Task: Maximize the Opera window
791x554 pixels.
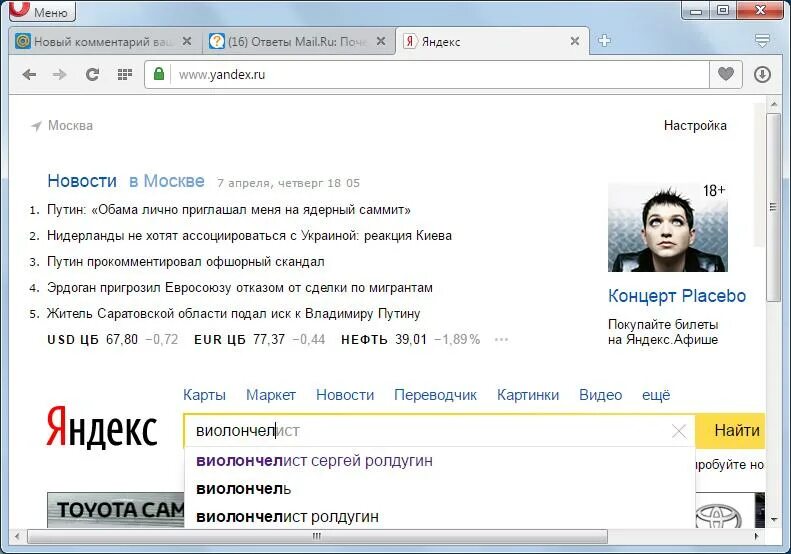Action: pyautogui.click(x=723, y=10)
